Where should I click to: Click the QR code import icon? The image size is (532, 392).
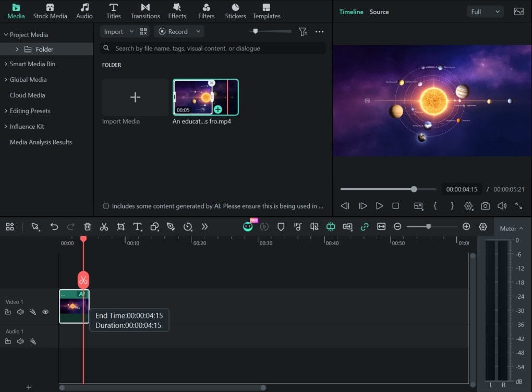click(143, 31)
